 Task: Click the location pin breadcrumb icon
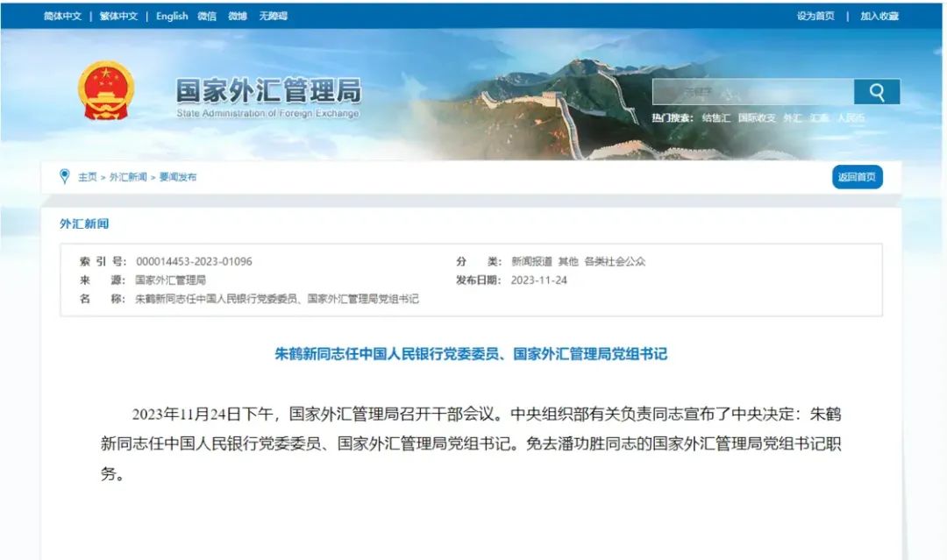tap(65, 176)
